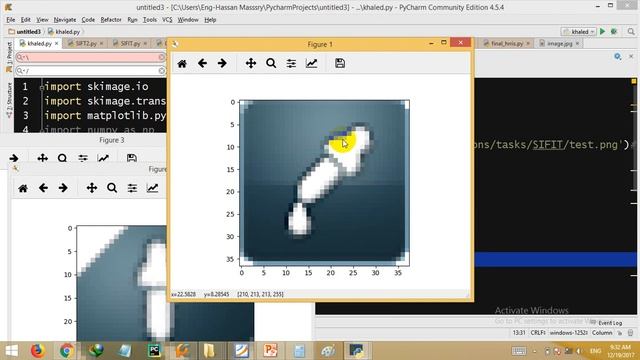Open the View menu
The width and height of the screenshot is (640, 360).
click(42, 20)
